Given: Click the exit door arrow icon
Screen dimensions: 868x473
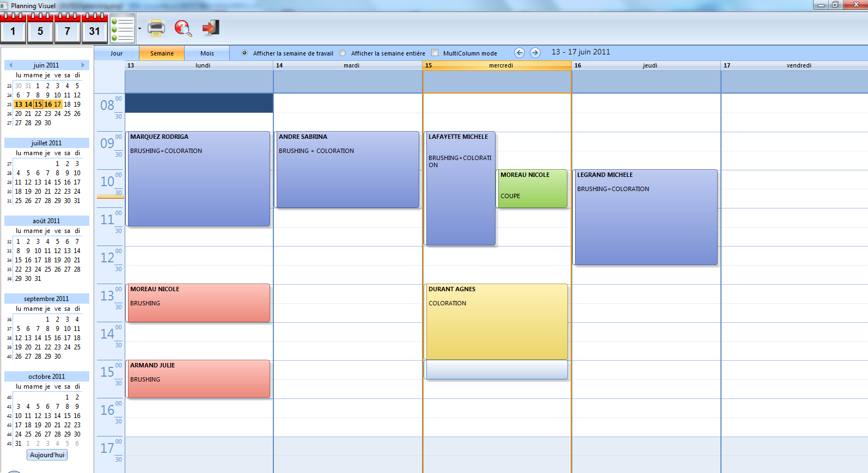Looking at the screenshot, I should pyautogui.click(x=211, y=27).
